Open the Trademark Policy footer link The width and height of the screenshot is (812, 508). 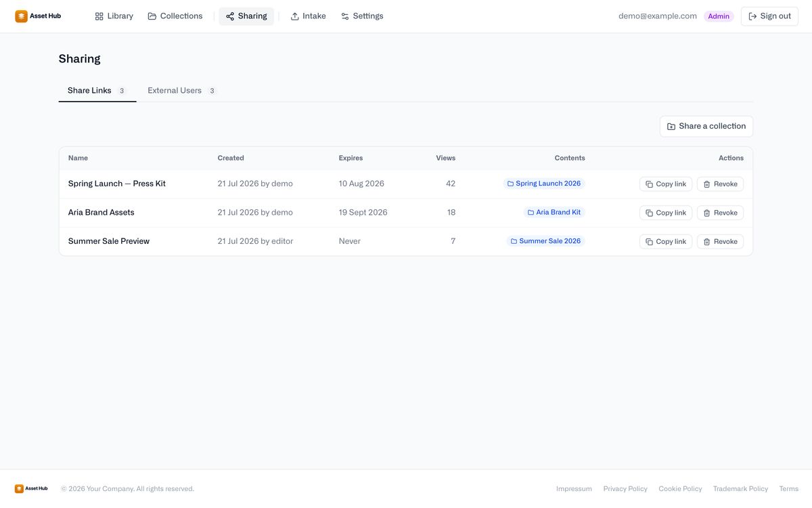click(x=740, y=489)
